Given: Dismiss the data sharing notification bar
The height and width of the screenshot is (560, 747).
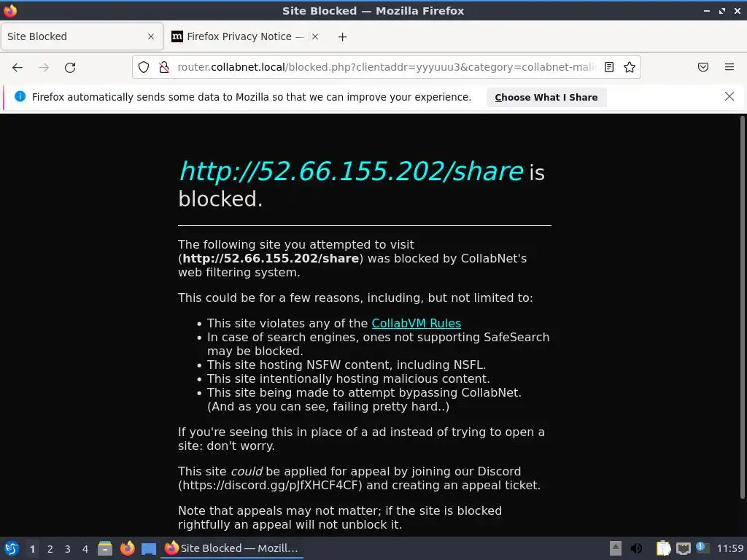Looking at the screenshot, I should pyautogui.click(x=729, y=97).
